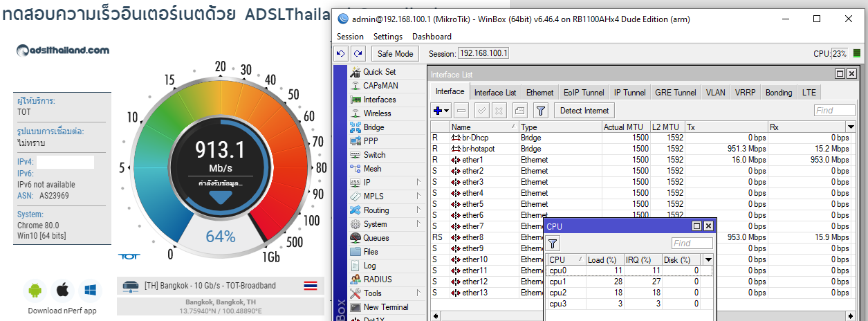Screen dimensions: 868x321
Task: Open the CPU table column dropdown
Action: coord(708,260)
